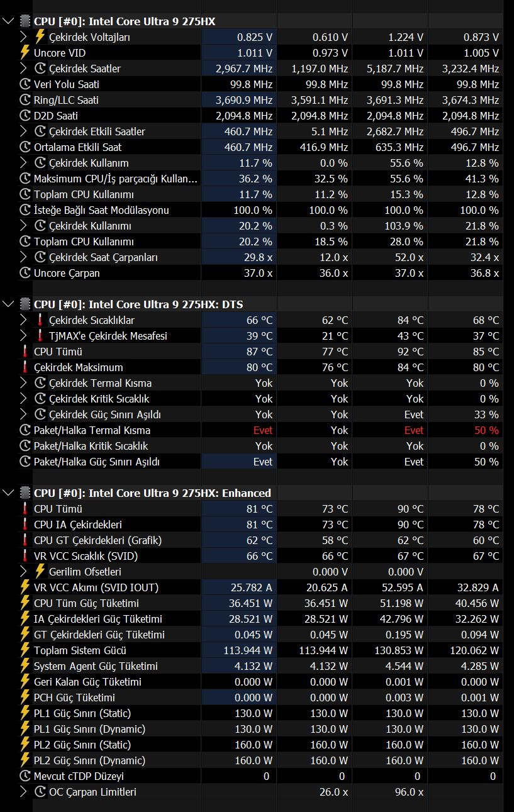This screenshot has height=812, width=514.
Task: Click the thermometer icon beside CPU Tümü under DTS
Action: (25, 352)
